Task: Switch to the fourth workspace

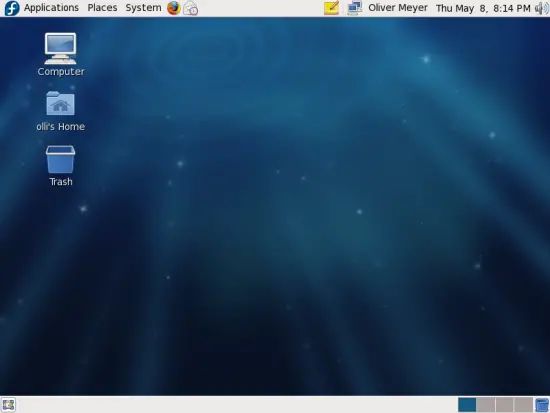Action: tap(524, 405)
